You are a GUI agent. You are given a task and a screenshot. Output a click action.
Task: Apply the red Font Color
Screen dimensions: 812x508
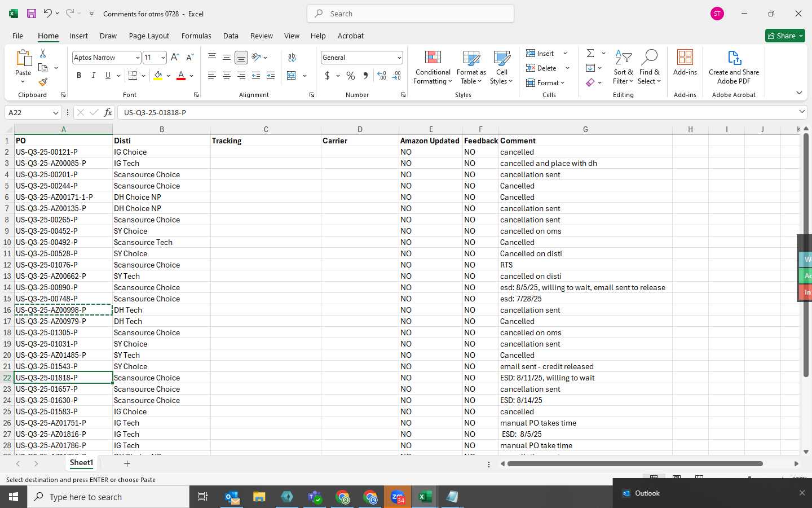pyautogui.click(x=181, y=76)
